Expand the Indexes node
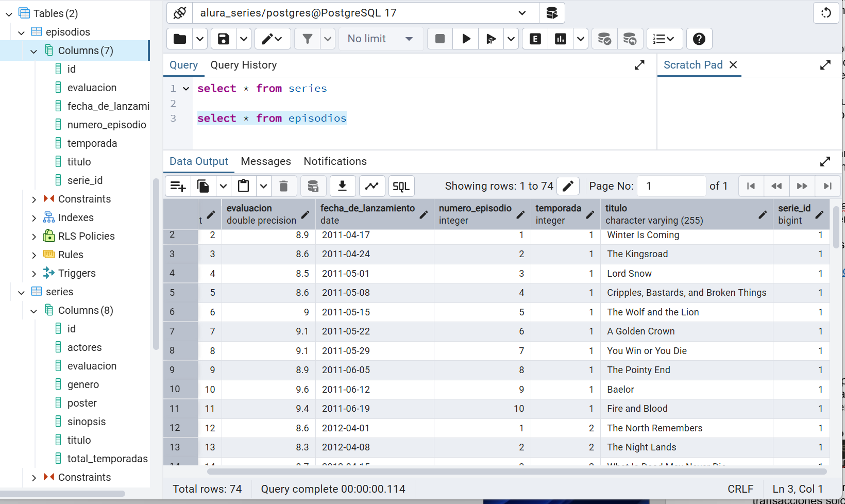 (x=33, y=218)
